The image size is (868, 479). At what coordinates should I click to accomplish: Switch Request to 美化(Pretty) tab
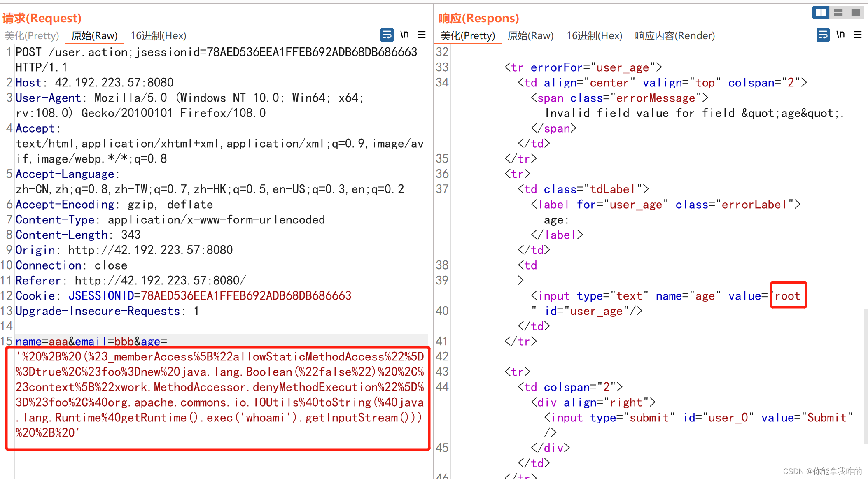click(32, 36)
